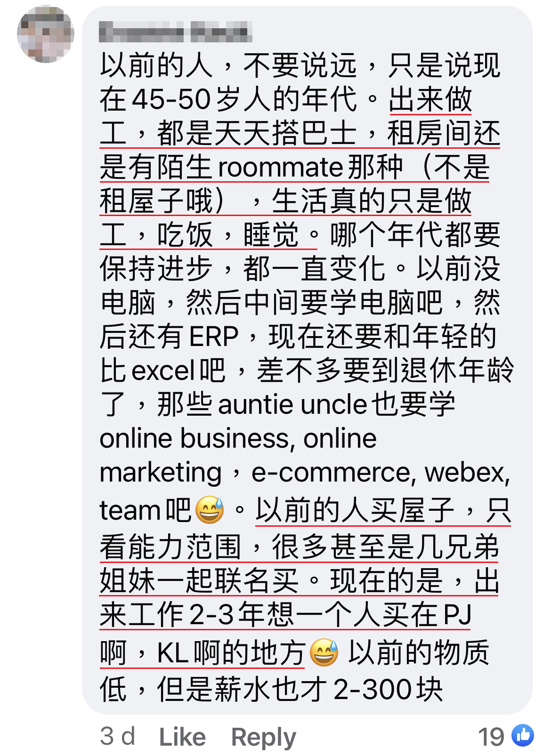Click the word 'excel' in the comment

(x=163, y=371)
